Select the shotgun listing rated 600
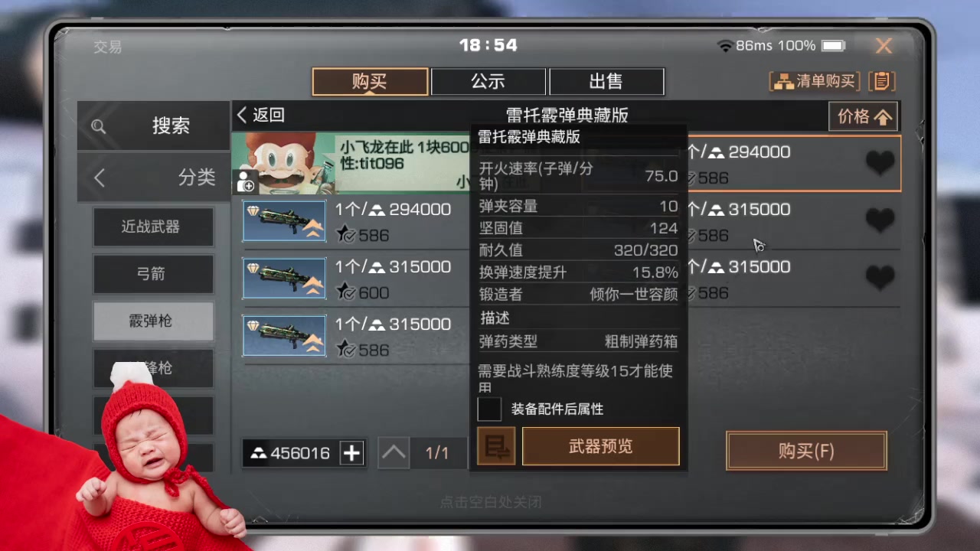 pyautogui.click(x=284, y=278)
